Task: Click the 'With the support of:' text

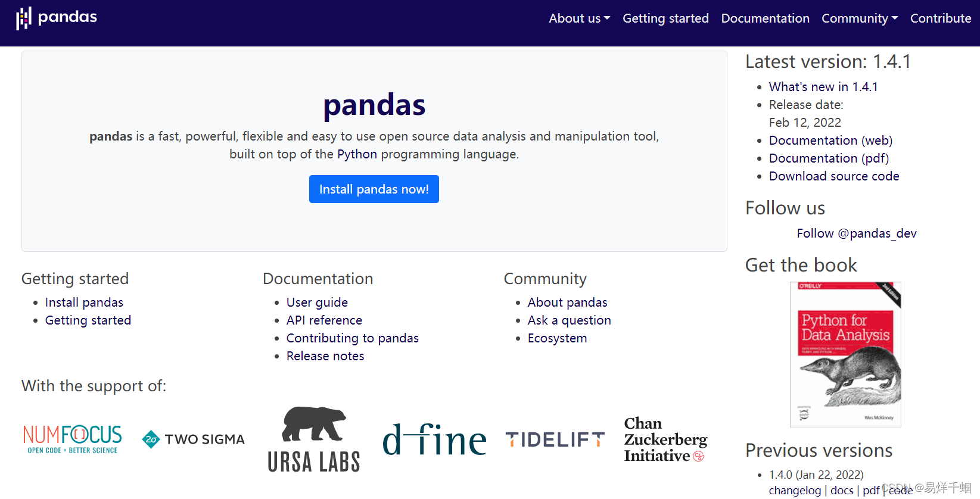Action: (94, 386)
